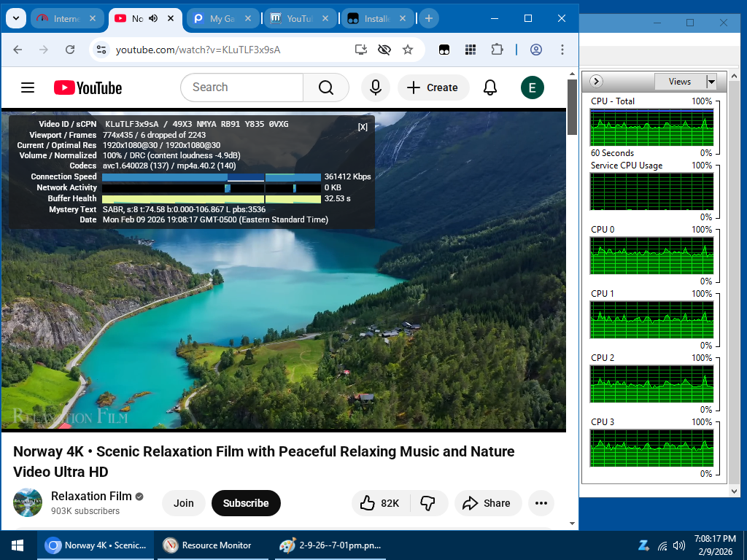747x560 pixels.
Task: Switch to the Internet speed test tab
Action: [x=66, y=18]
